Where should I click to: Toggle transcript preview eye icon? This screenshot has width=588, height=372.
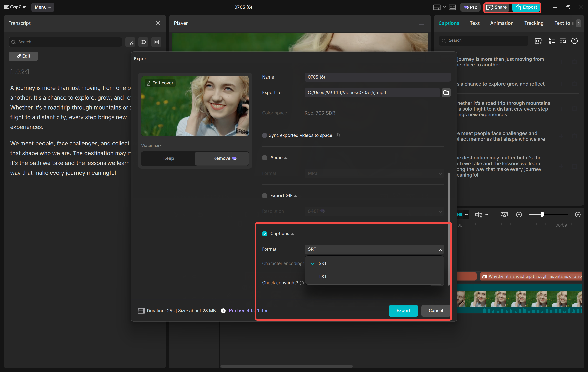(x=143, y=42)
